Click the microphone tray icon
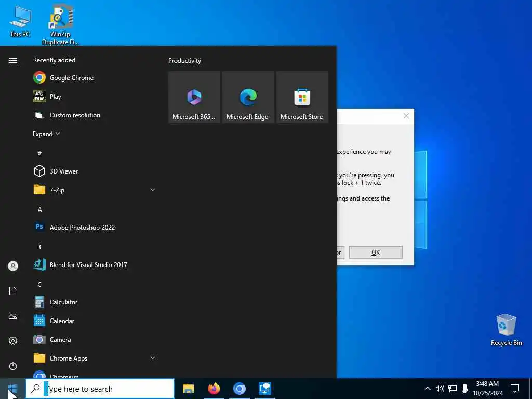 pos(465,389)
